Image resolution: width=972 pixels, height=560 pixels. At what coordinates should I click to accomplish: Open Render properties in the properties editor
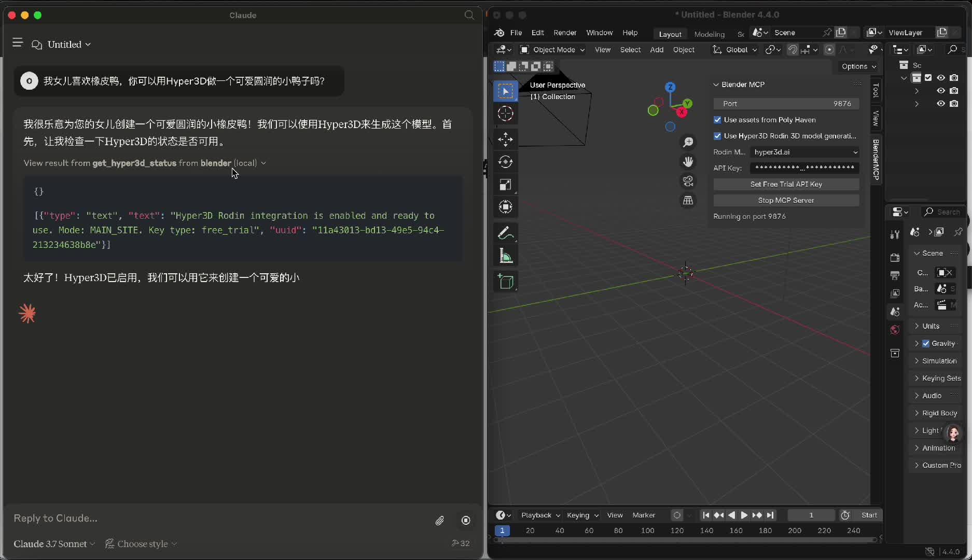click(894, 257)
